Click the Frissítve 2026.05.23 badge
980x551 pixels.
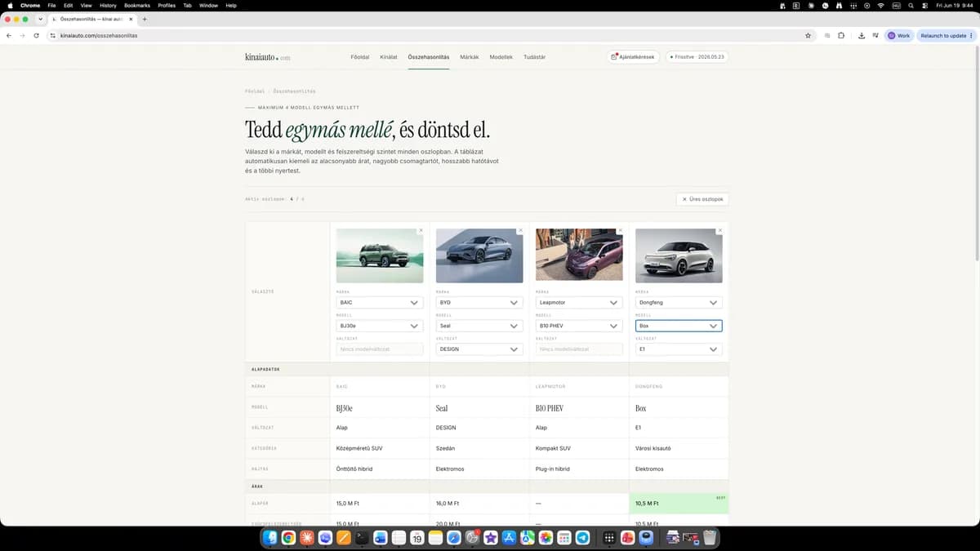(x=697, y=57)
